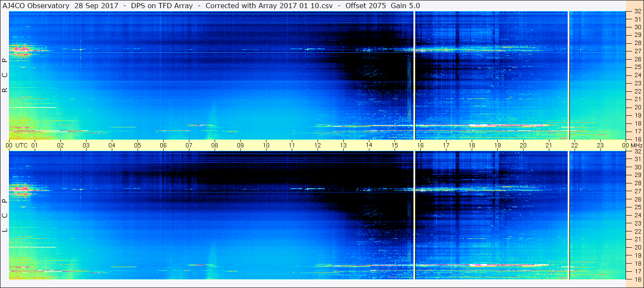Click the '04' hour label on time axis
Screen dimensions: 644x288
pyautogui.click(x=112, y=145)
